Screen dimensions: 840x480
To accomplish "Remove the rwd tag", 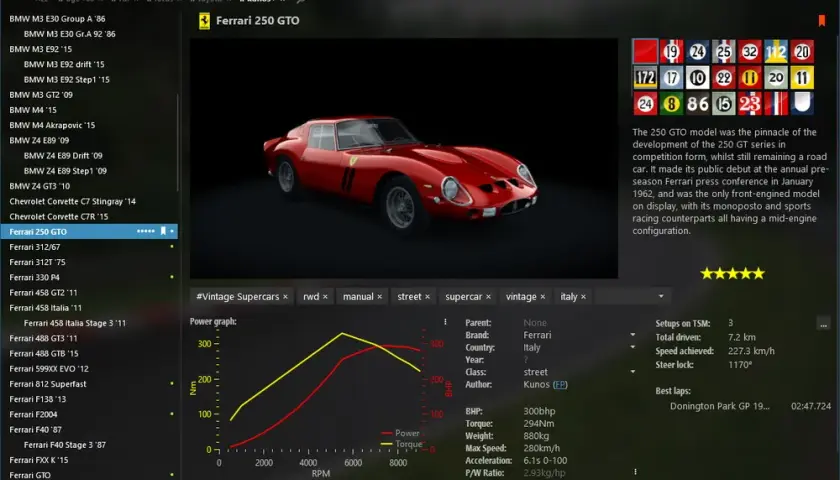I will coord(325,297).
